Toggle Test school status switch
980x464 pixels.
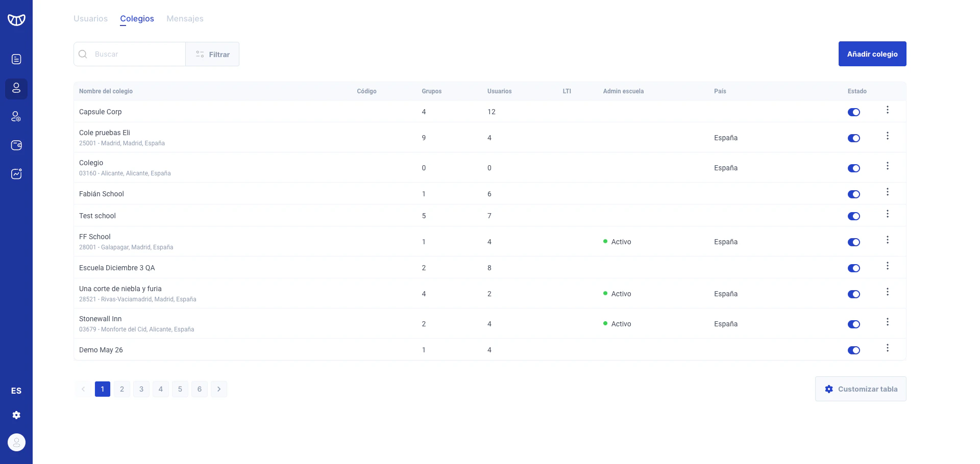pyautogui.click(x=854, y=216)
